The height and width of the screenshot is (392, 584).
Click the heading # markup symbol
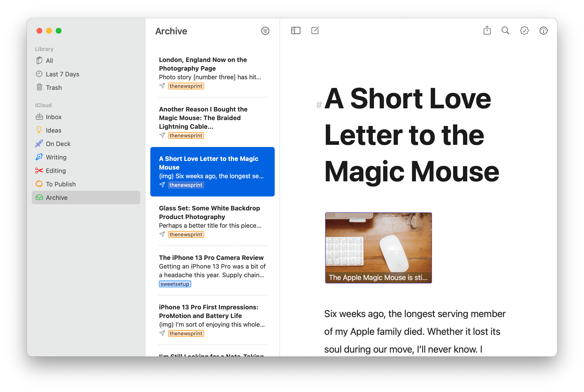319,105
